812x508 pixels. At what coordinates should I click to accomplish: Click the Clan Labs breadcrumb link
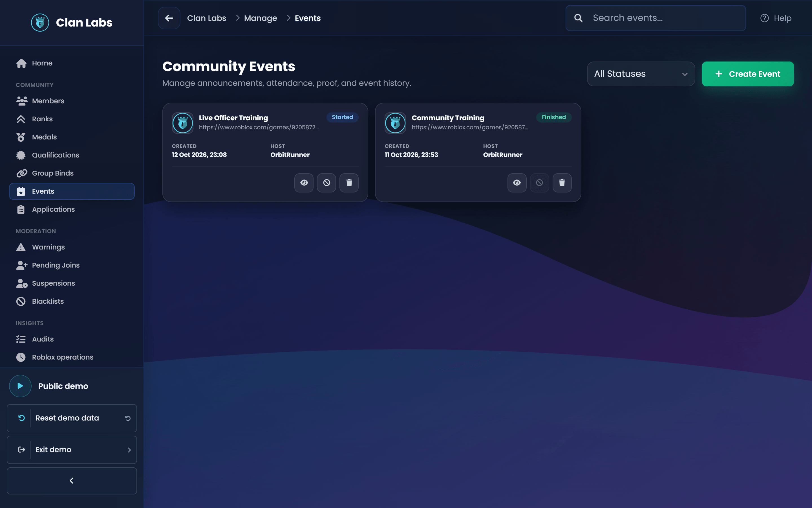pos(207,18)
